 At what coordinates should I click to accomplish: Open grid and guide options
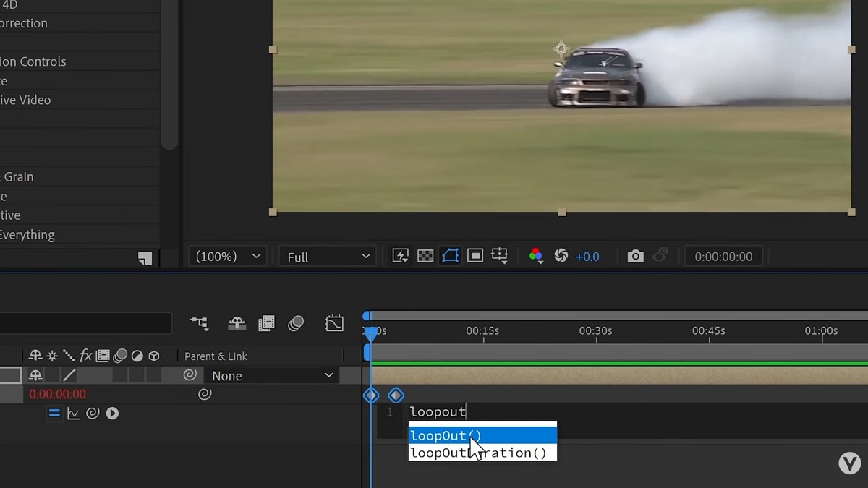pyautogui.click(x=499, y=256)
